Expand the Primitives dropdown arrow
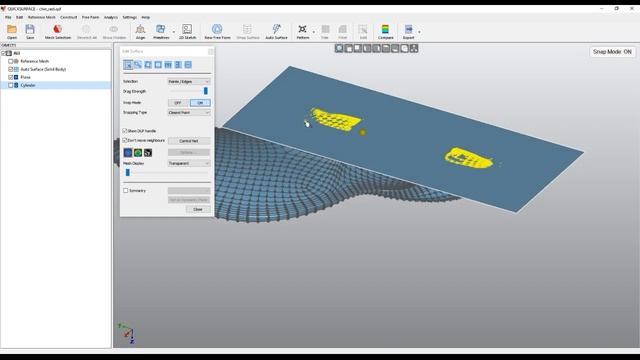This screenshot has height=360, width=640. [173, 32]
